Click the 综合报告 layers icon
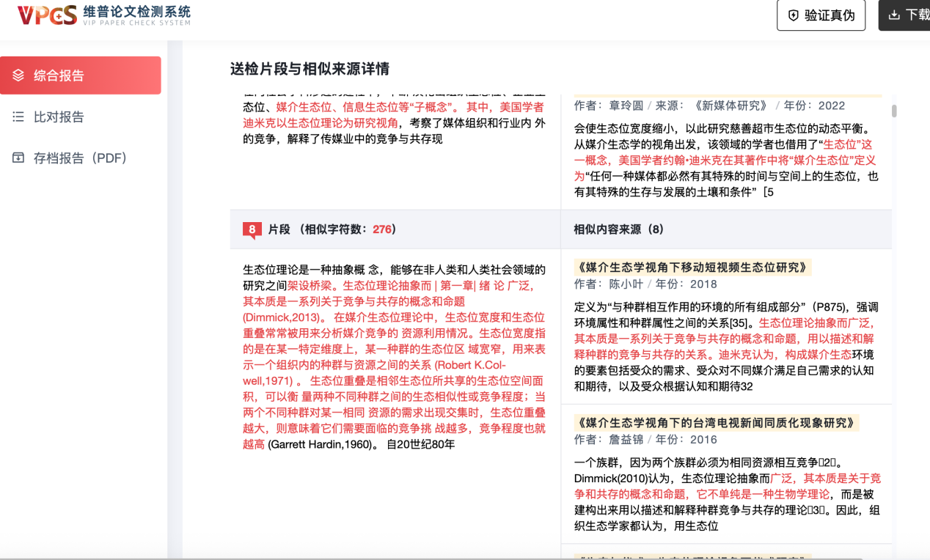Viewport: 930px width, 560px height. 18,75
